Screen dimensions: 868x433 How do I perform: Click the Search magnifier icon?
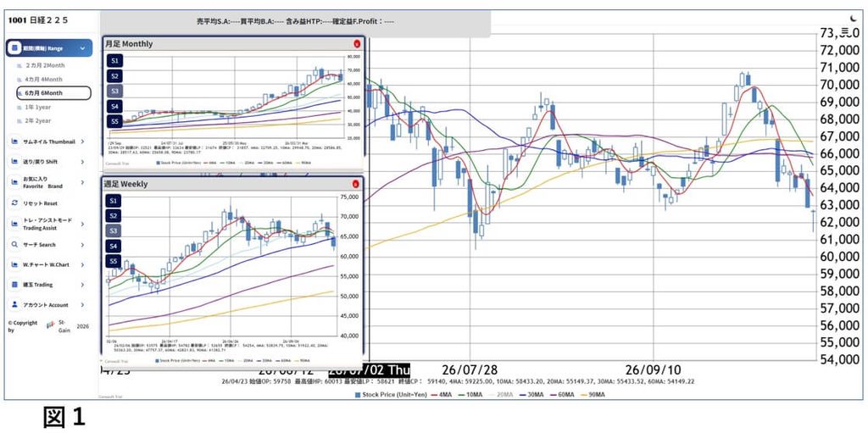pos(15,244)
